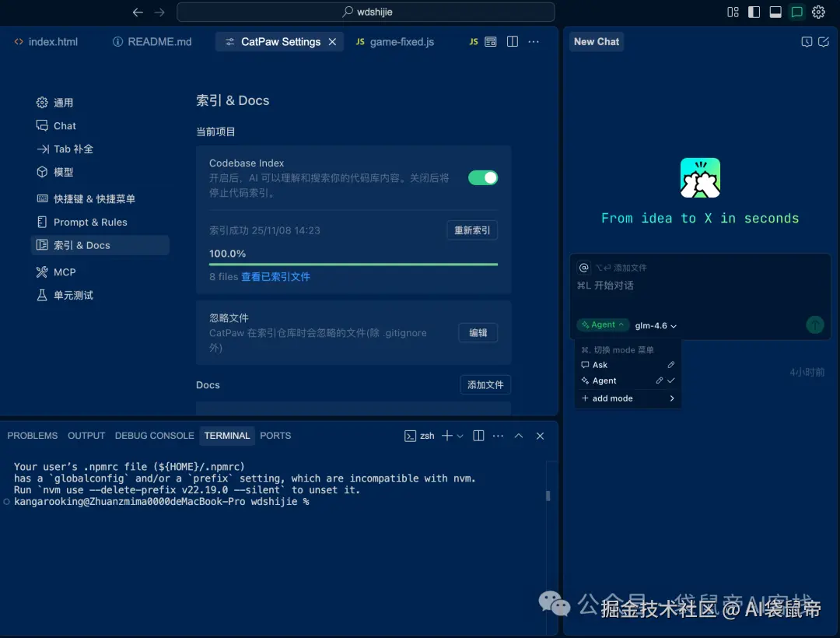Click the 重新索引 button
This screenshot has height=638, width=840.
pyautogui.click(x=472, y=230)
